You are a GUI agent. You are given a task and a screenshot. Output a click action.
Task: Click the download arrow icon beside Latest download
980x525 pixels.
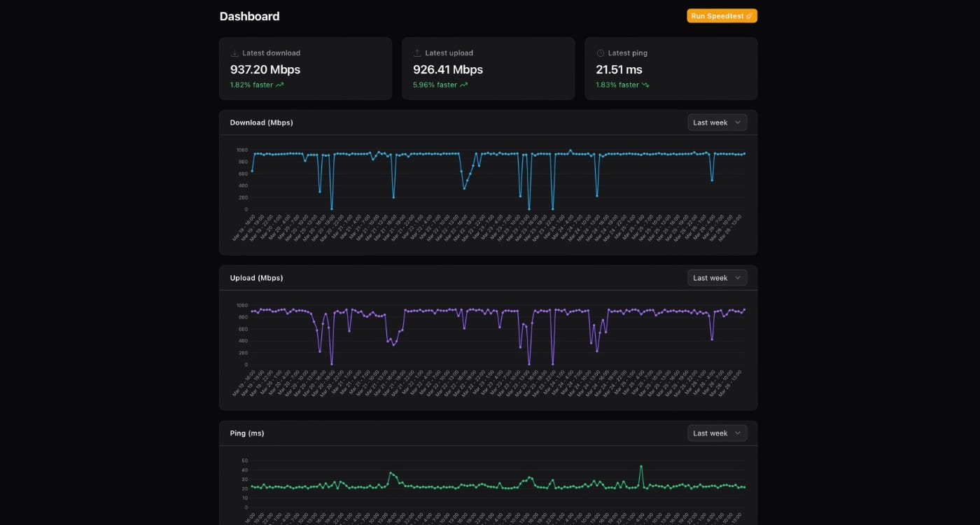tap(234, 53)
